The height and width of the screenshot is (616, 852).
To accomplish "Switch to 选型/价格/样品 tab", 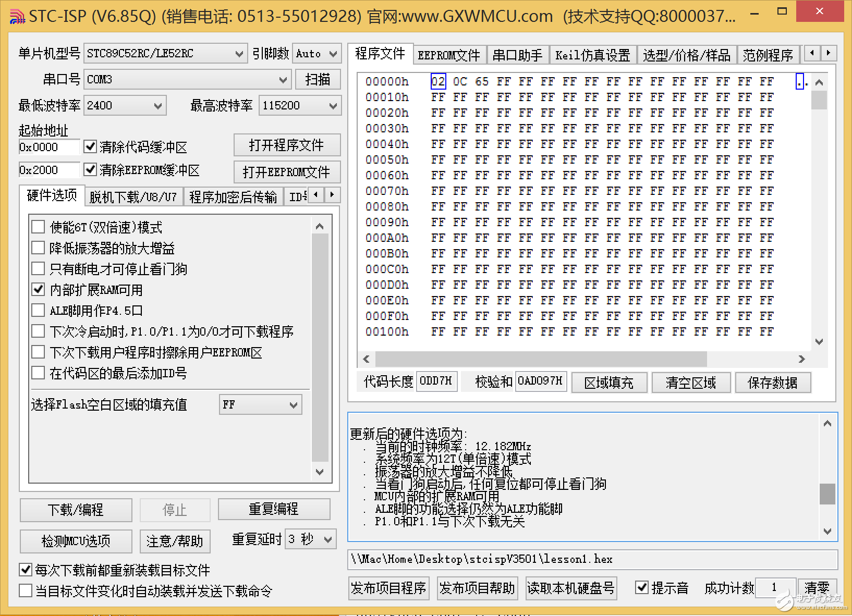I will (687, 55).
